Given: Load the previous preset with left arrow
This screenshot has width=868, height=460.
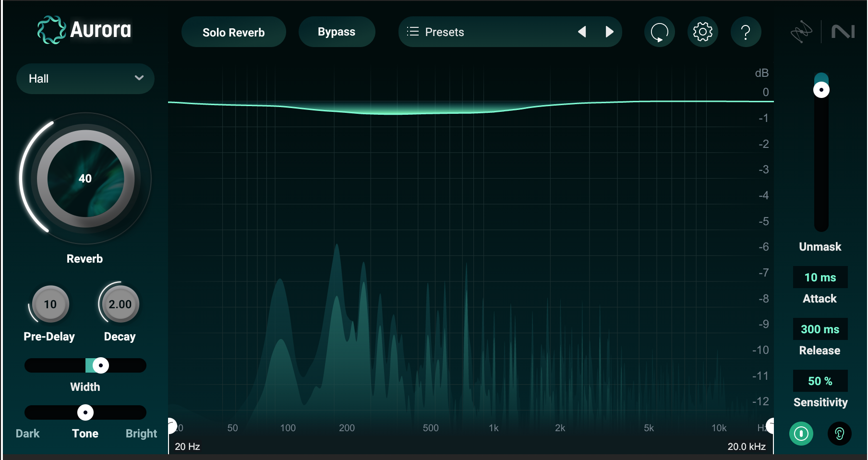Looking at the screenshot, I should (582, 32).
